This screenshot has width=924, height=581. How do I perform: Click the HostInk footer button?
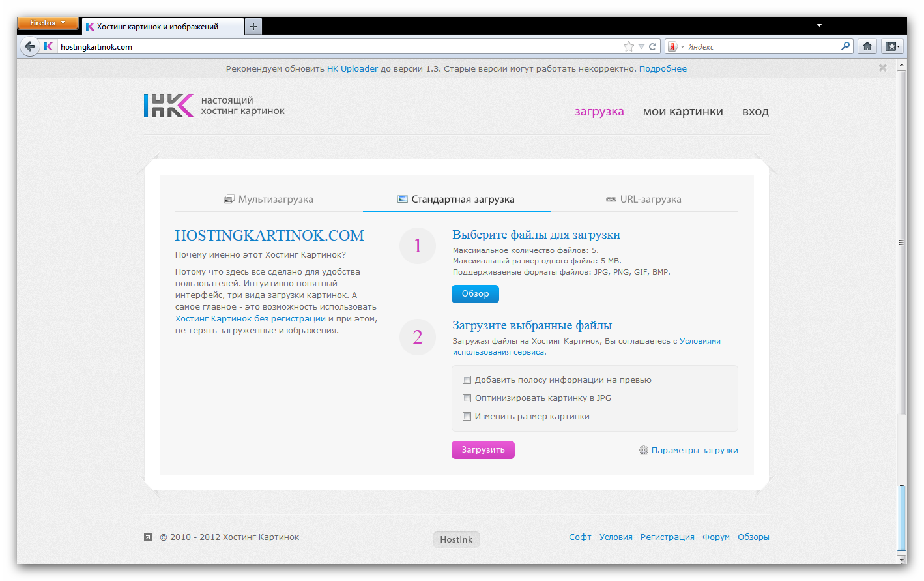pos(456,539)
